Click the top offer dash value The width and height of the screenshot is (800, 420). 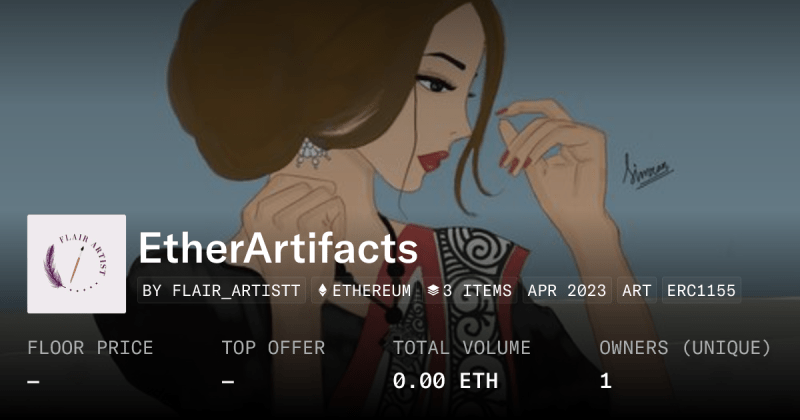[228, 381]
